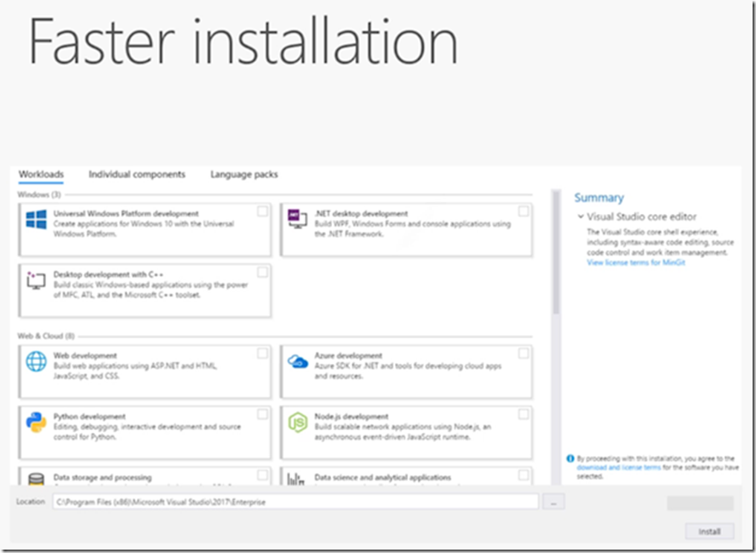Click the Data storage and processing title
This screenshot has height=553, width=756.
coord(102,477)
